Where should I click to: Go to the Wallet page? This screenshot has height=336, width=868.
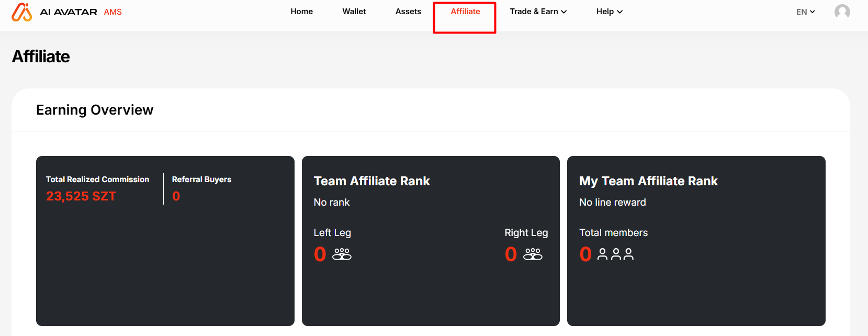click(354, 12)
